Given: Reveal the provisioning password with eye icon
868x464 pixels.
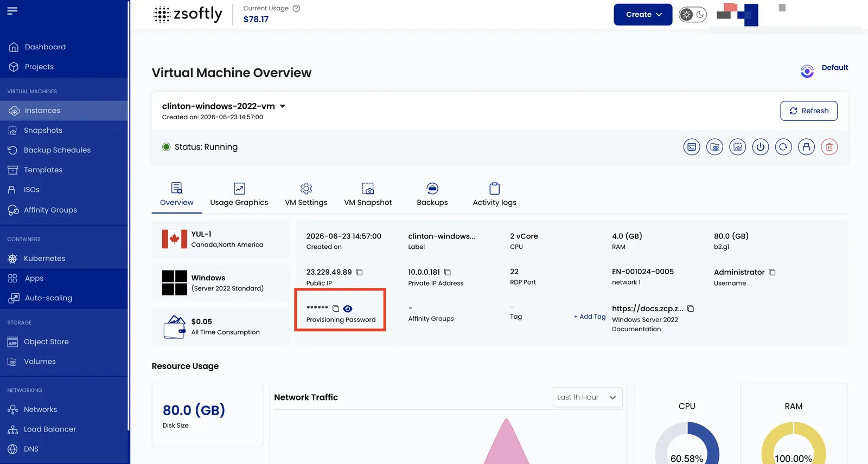Looking at the screenshot, I should coord(348,308).
